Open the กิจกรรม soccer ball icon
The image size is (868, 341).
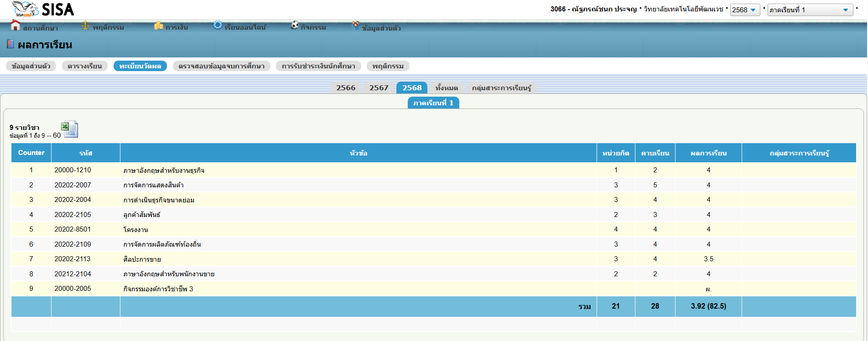click(x=295, y=26)
